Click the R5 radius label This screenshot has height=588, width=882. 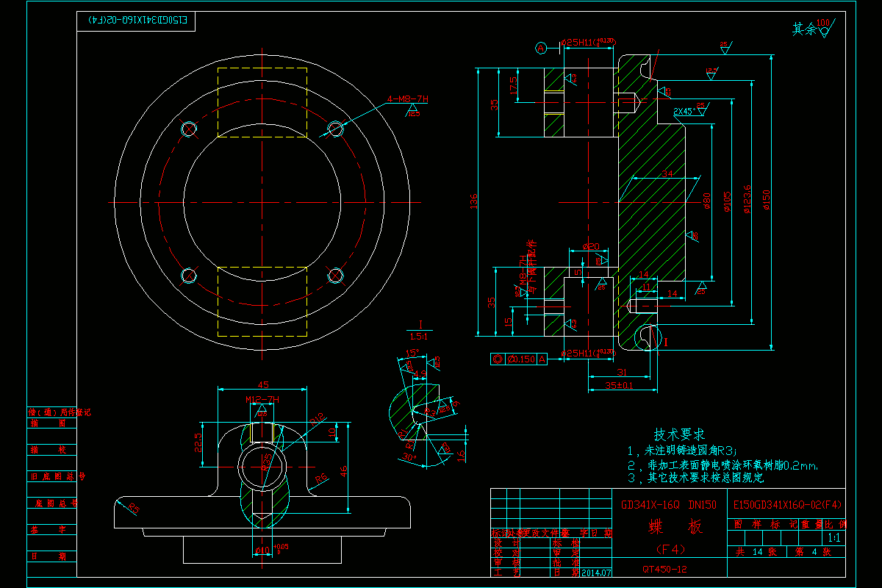pyautogui.click(x=133, y=507)
